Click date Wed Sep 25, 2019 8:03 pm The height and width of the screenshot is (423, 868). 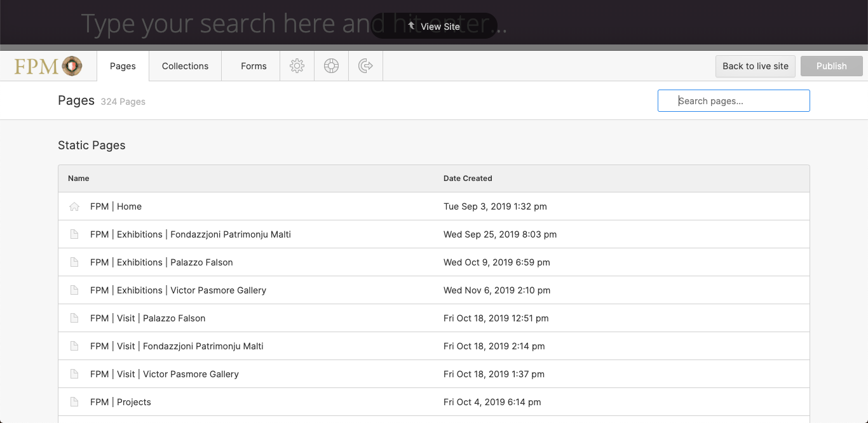click(500, 234)
